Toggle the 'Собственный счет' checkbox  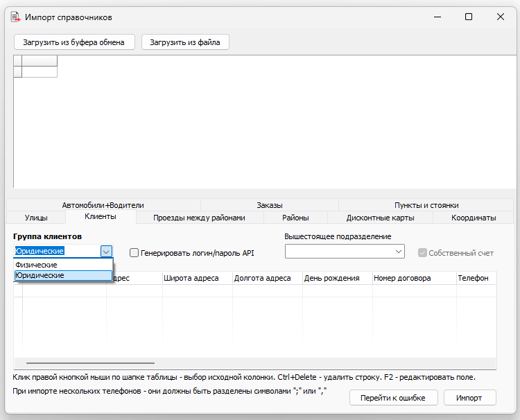click(422, 253)
